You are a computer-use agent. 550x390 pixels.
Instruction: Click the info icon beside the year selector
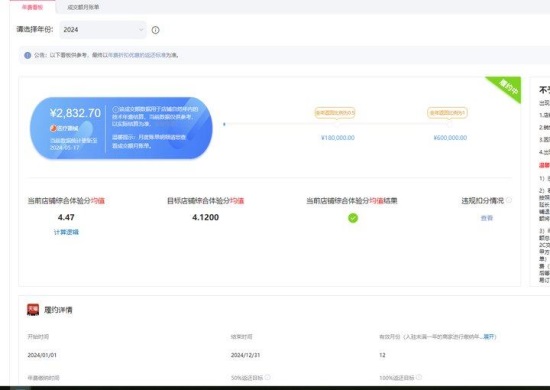click(155, 30)
